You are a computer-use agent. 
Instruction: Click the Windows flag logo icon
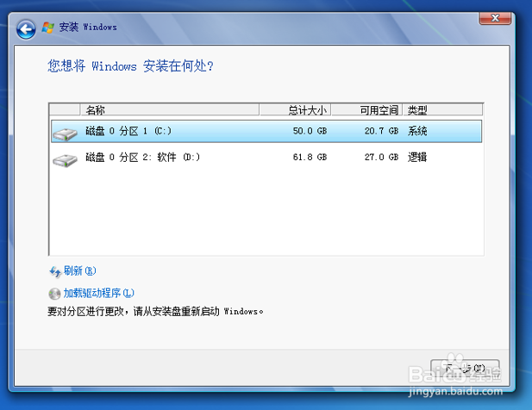(47, 28)
